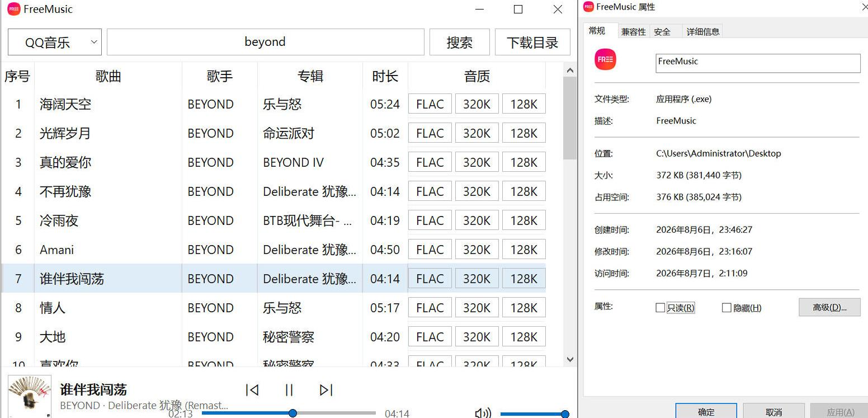
Task: Download 不再犹豫 in 320K quality
Action: [x=477, y=191]
